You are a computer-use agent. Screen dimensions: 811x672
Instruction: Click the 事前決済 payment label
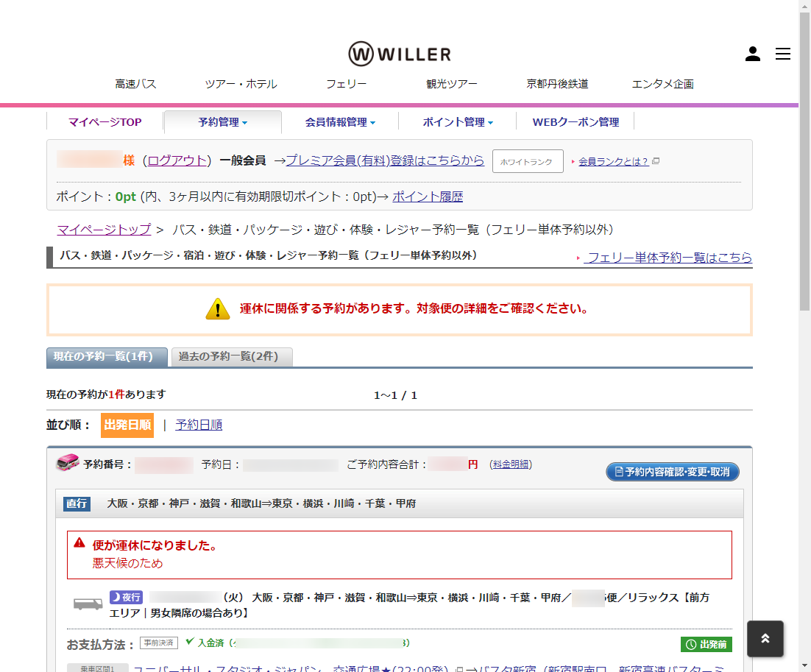pos(159,643)
